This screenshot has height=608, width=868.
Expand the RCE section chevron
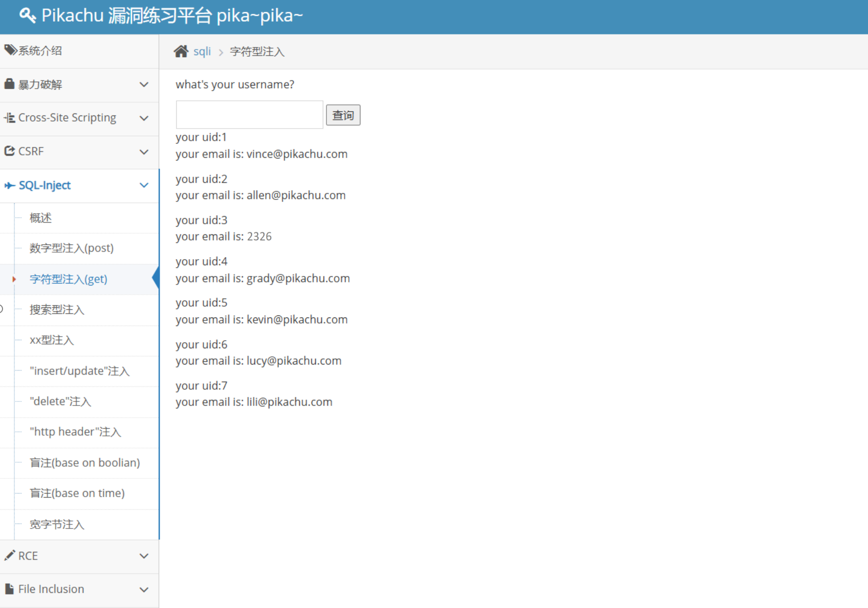(x=144, y=556)
